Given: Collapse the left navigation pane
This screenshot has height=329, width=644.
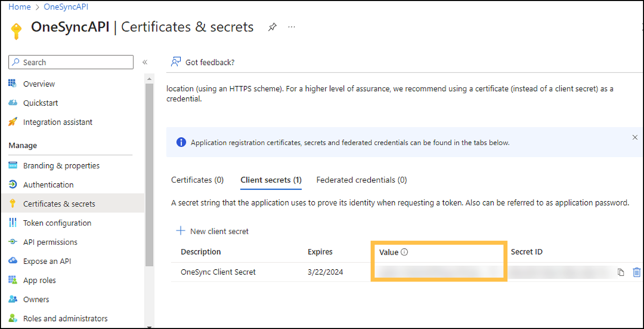Looking at the screenshot, I should 145,62.
